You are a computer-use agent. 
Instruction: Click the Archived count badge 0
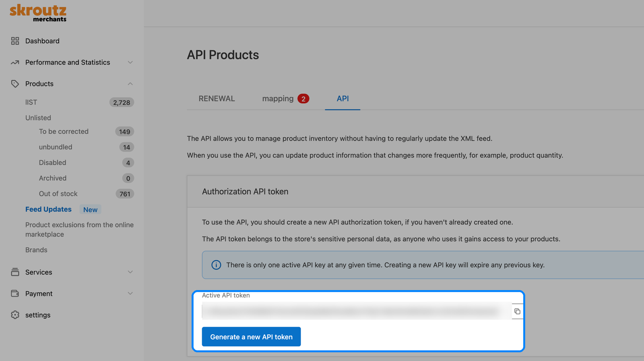tap(128, 178)
